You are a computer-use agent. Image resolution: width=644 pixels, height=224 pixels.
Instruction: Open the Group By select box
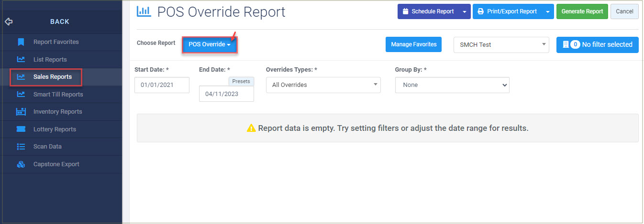coord(452,85)
